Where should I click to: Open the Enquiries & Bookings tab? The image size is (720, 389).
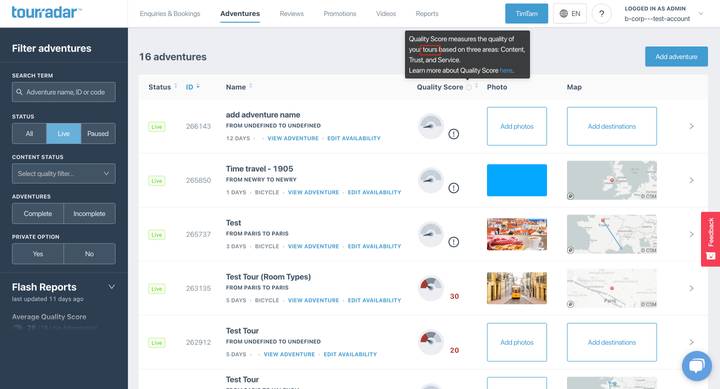[x=170, y=14]
